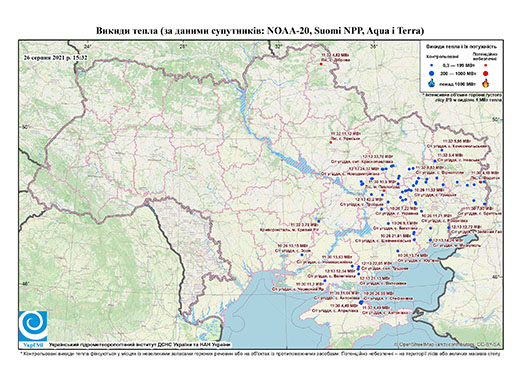
Task: Click the small blue dot in the legend
Action: [x=432, y=65]
